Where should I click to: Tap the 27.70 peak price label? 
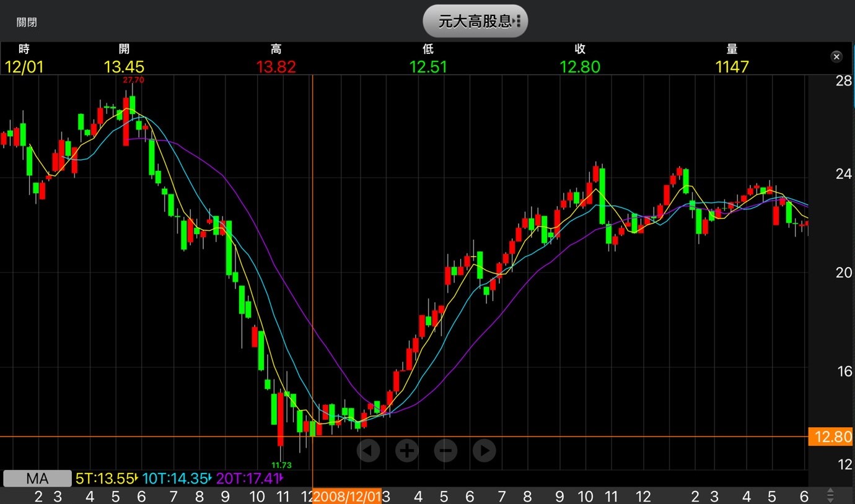pos(133,80)
